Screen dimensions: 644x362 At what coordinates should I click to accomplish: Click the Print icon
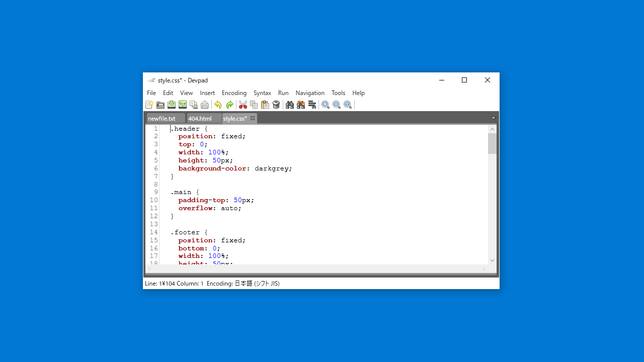point(205,105)
